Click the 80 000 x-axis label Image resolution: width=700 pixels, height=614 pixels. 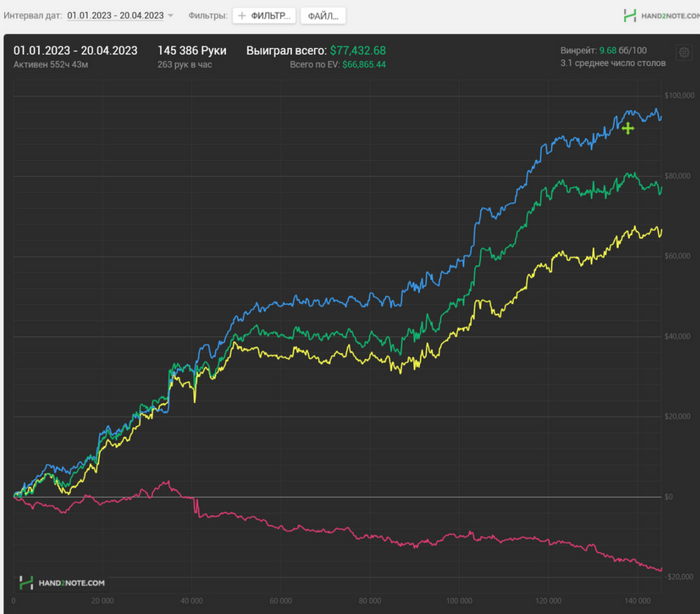(370, 601)
